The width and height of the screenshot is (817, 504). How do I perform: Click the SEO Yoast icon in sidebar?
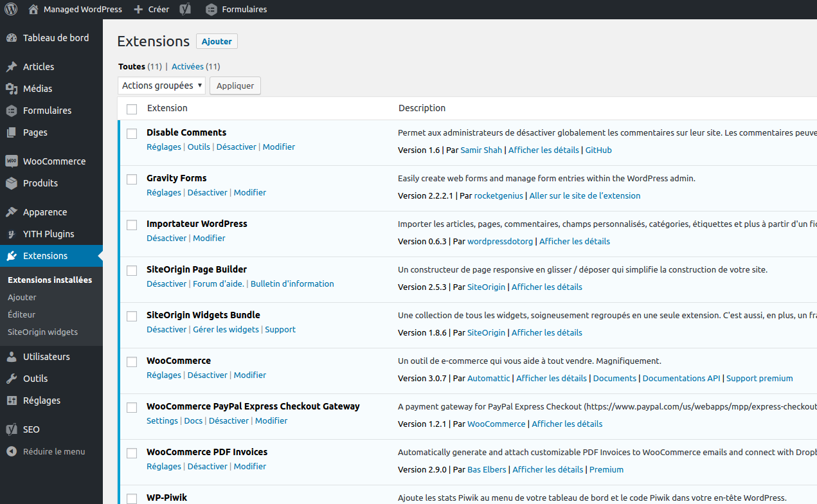pos(12,429)
